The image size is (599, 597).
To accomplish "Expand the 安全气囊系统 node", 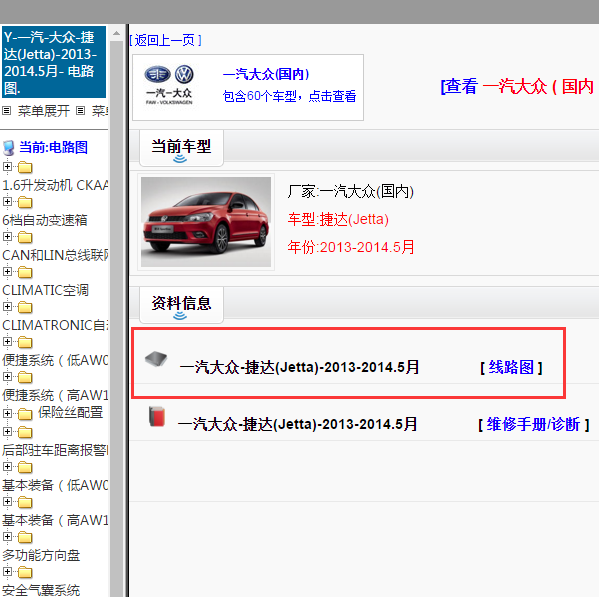I will [7, 572].
